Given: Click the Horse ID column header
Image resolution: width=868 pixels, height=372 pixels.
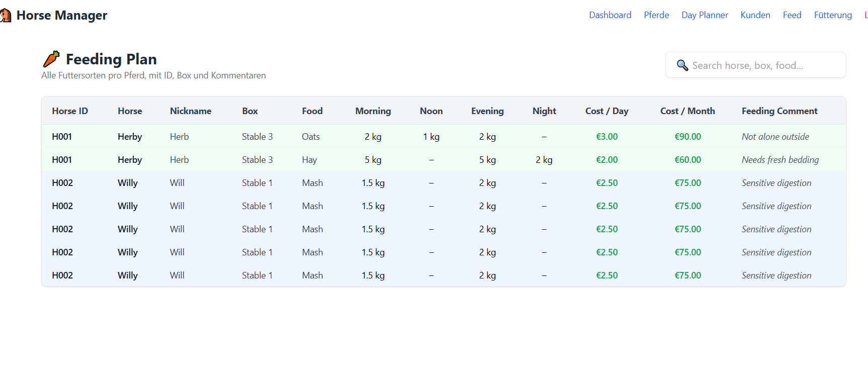Looking at the screenshot, I should point(70,111).
